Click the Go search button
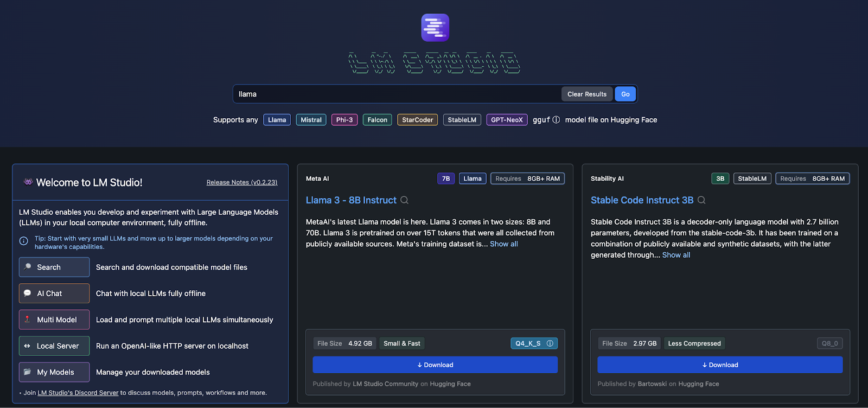This screenshot has height=408, width=868. coord(625,94)
